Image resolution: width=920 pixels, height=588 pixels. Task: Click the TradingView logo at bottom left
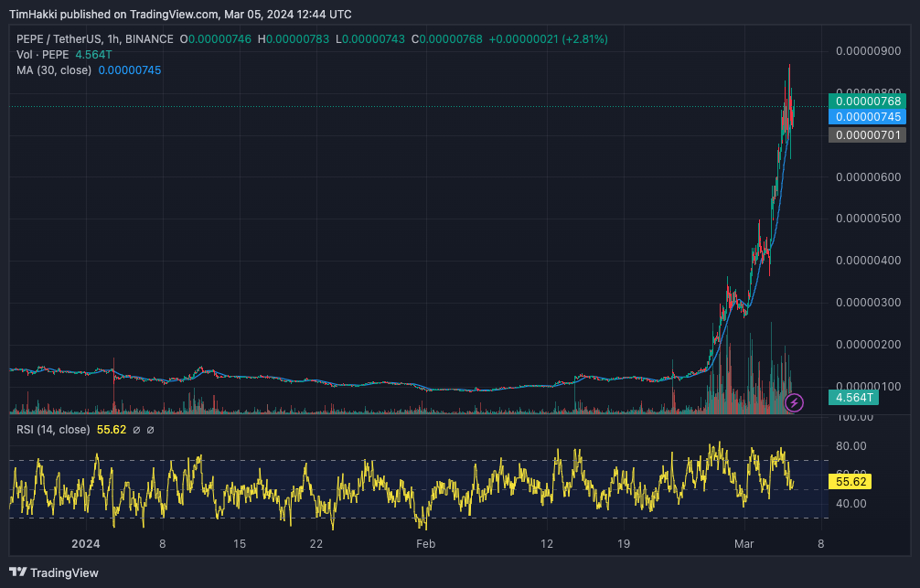point(55,573)
